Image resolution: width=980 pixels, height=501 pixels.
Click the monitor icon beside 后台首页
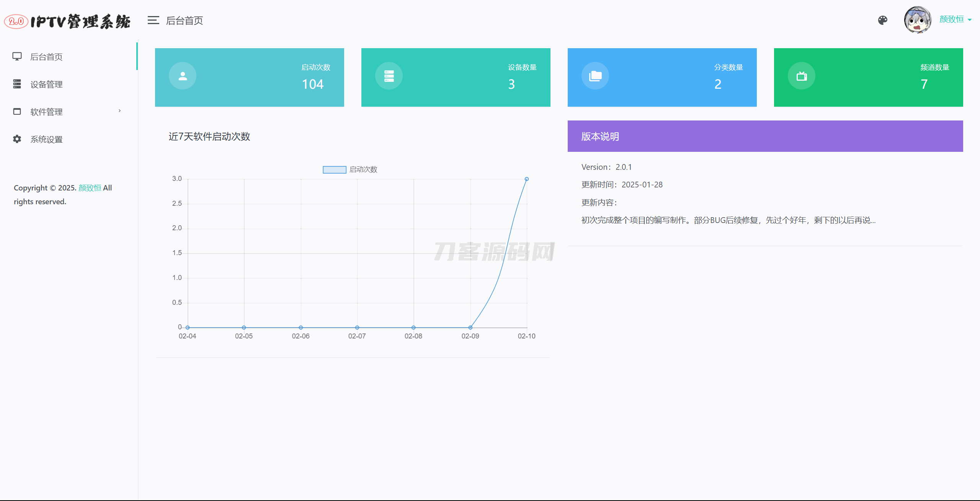point(17,56)
